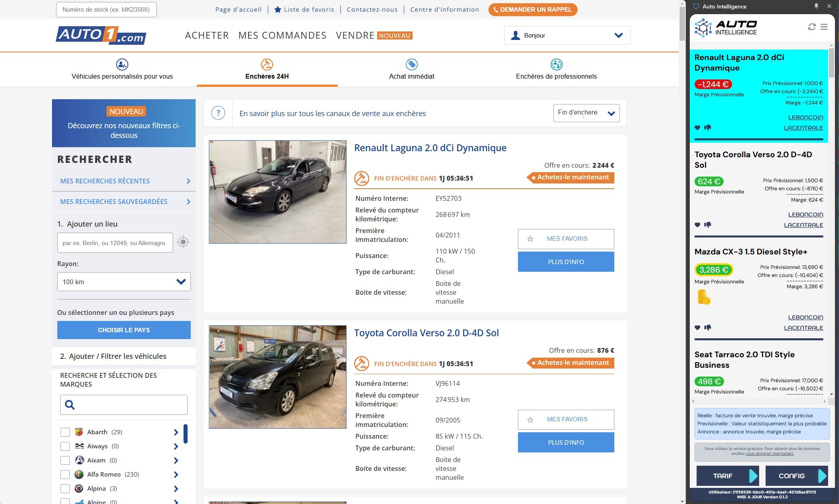Image resolution: width=839 pixels, height=504 pixels.
Task: Click the heart icon for Mazda CX-3 card
Action: [697, 327]
